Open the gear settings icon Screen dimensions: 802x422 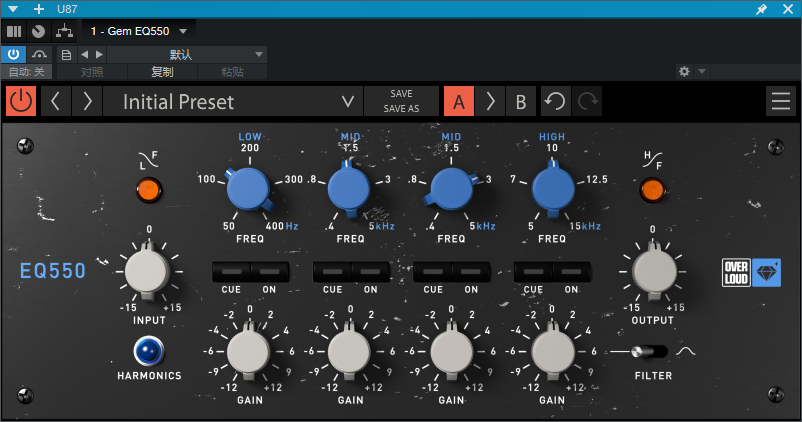[x=684, y=72]
